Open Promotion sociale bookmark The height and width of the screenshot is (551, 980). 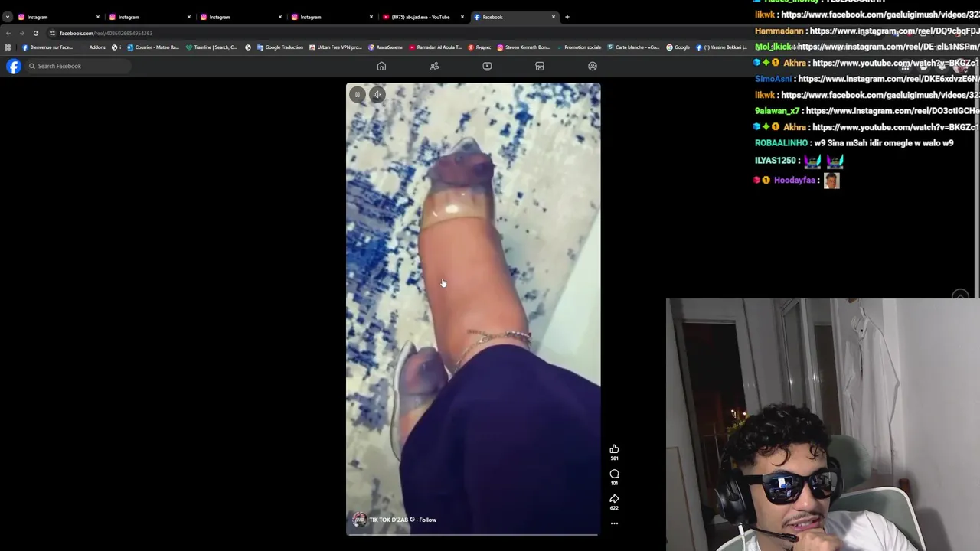tap(578, 47)
